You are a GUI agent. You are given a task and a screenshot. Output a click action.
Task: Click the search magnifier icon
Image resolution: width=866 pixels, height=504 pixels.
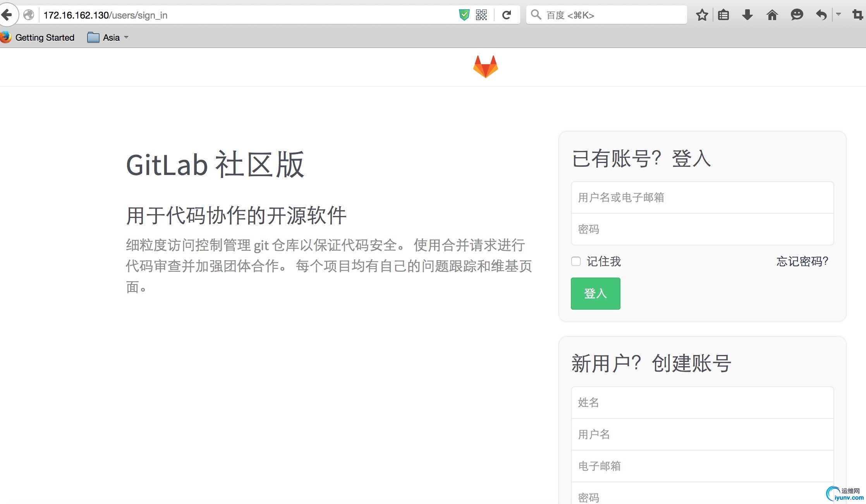pos(536,15)
